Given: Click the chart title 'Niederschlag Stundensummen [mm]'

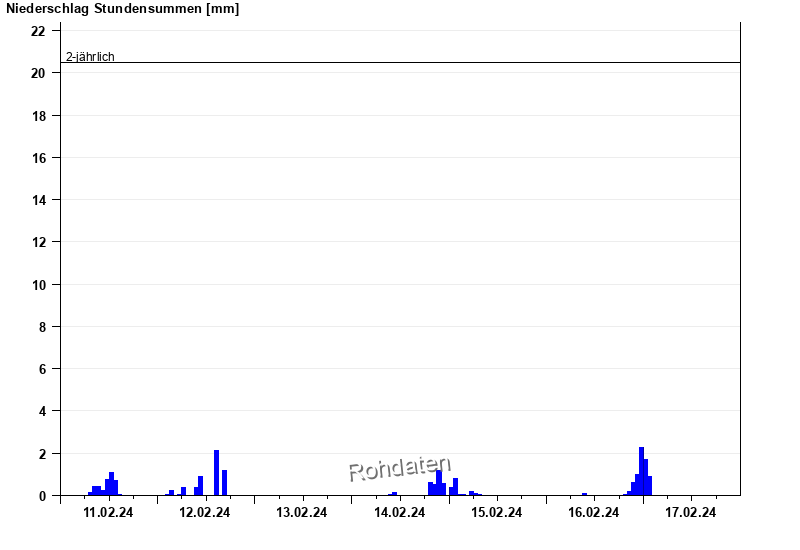Looking at the screenshot, I should point(122,9).
